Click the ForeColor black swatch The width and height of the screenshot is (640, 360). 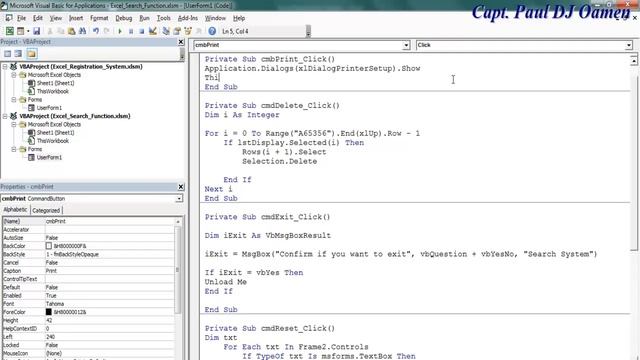(x=49, y=312)
